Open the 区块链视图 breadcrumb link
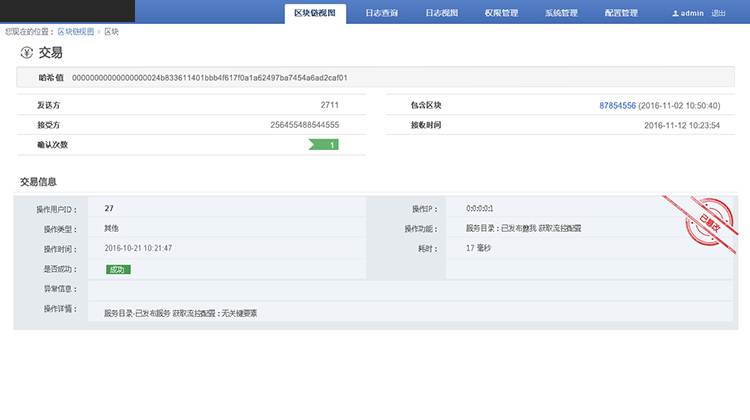Screen dimensions: 750x420 (x=76, y=32)
